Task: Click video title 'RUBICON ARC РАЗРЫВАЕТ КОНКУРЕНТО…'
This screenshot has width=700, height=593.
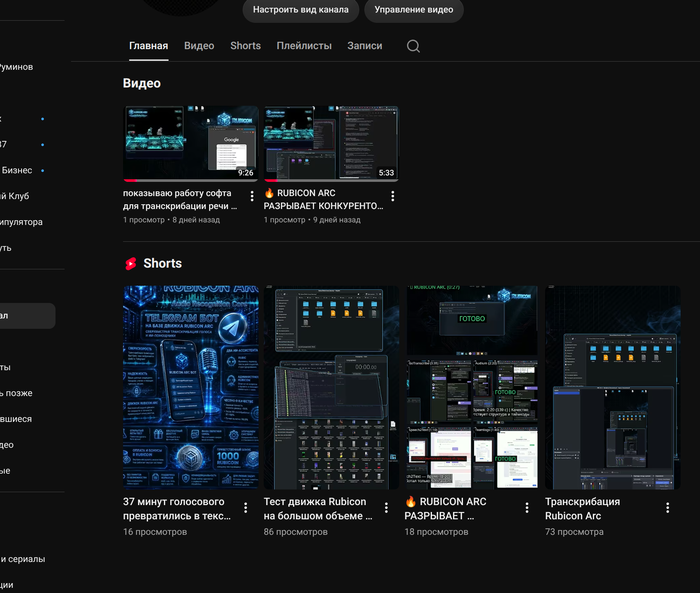Action: click(x=324, y=200)
